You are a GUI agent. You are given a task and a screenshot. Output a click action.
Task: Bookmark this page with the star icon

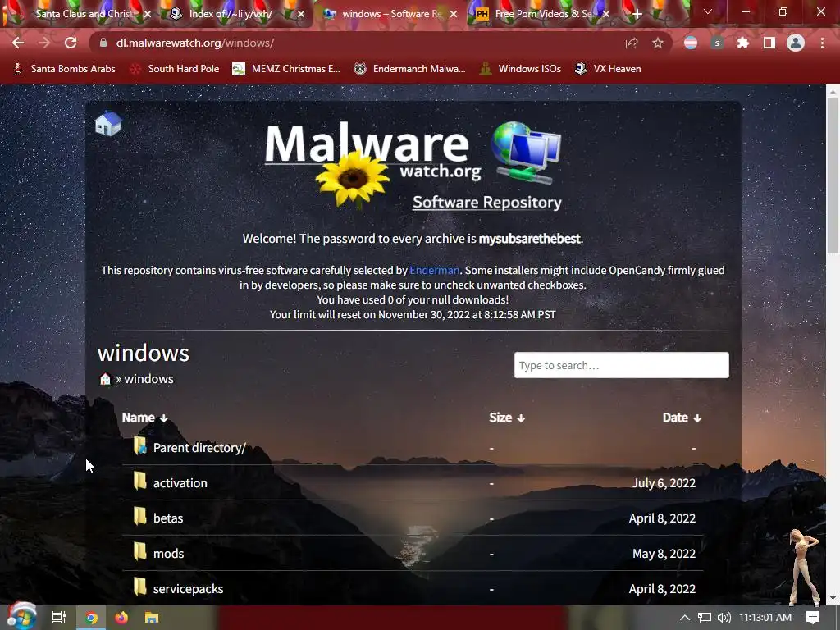(658, 43)
